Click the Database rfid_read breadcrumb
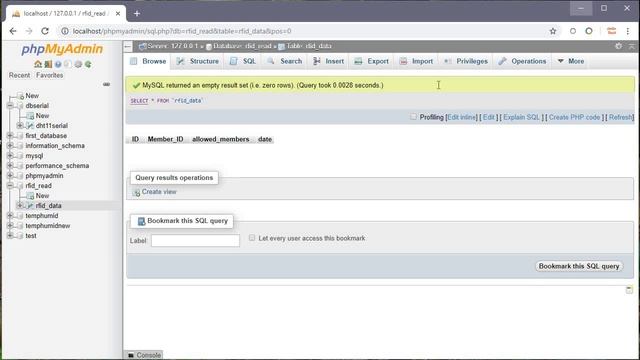Image resolution: width=640 pixels, height=360 pixels. coord(239,46)
